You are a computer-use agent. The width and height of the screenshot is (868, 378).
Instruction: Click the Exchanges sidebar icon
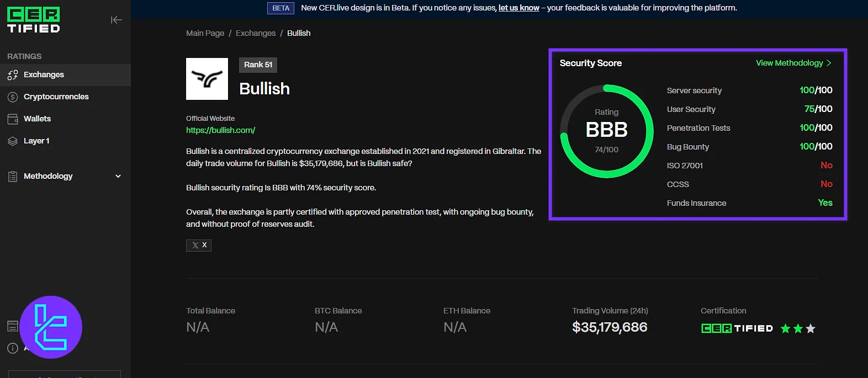(13, 74)
